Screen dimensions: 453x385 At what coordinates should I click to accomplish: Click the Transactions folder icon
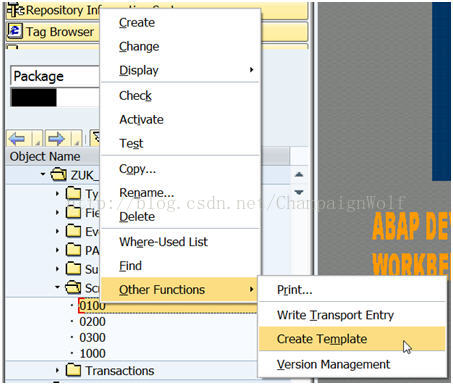click(x=73, y=370)
